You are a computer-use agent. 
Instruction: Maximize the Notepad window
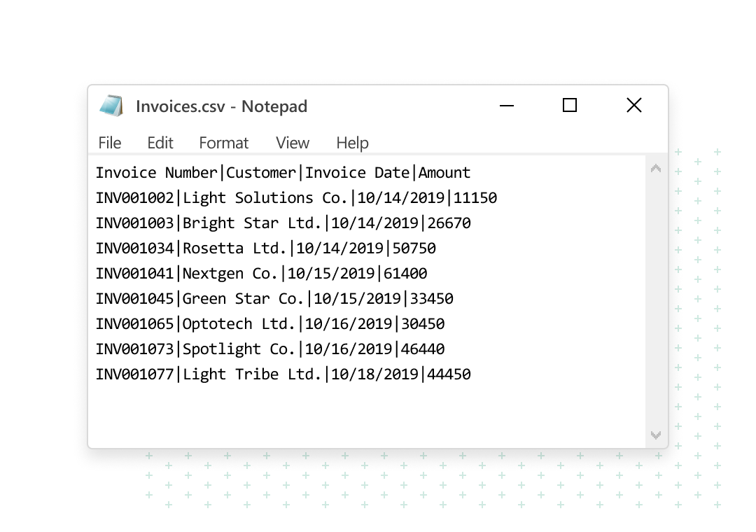[x=570, y=106]
